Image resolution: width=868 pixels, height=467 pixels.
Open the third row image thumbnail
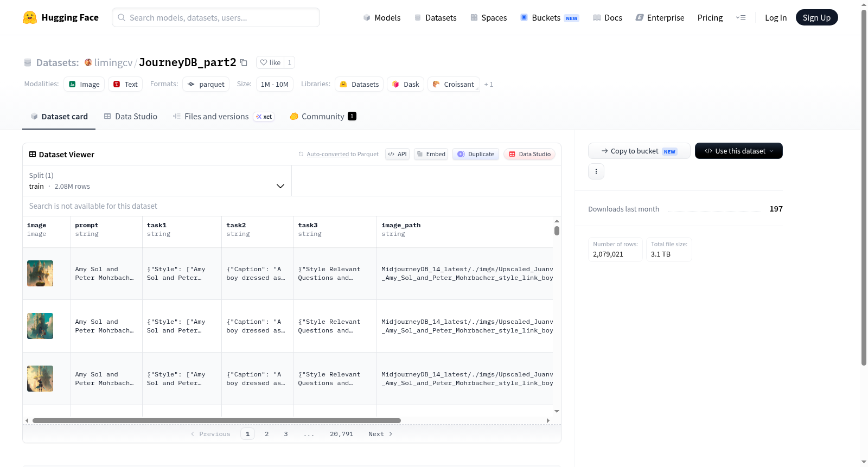tap(40, 379)
